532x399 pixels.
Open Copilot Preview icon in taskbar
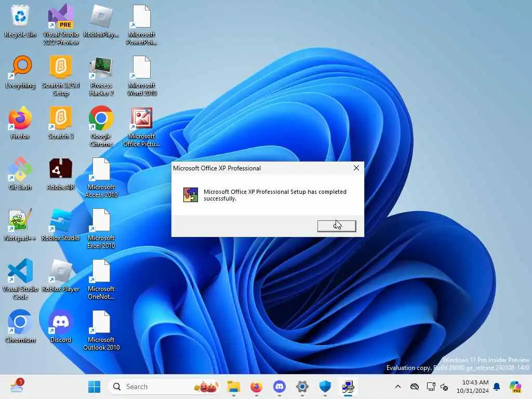coord(516,387)
